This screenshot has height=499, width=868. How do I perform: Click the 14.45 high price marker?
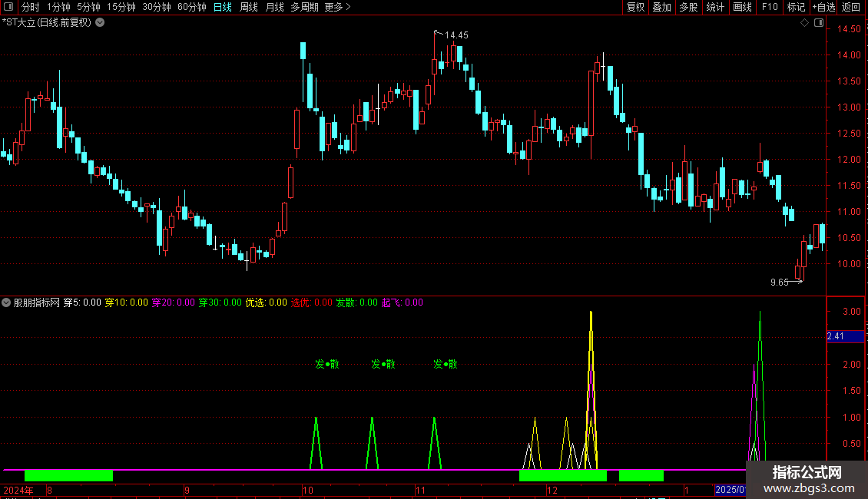click(456, 35)
